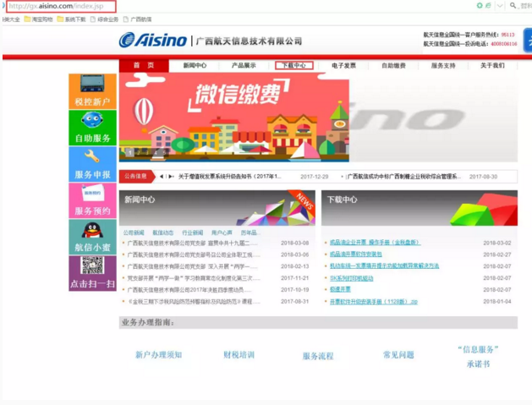Screen dimensions: 532x405
Task: Click the 公告信息 red label
Action: point(137,177)
